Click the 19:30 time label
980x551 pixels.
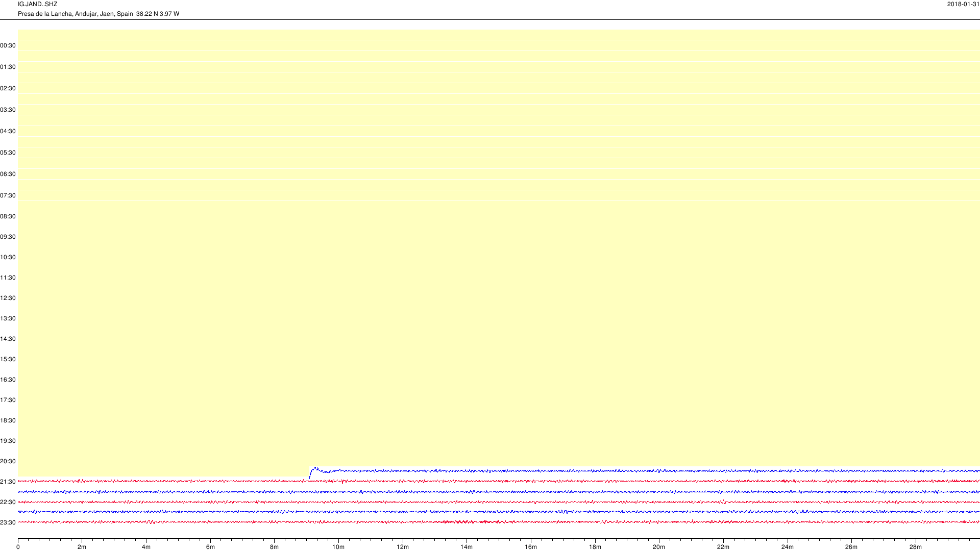(8, 441)
